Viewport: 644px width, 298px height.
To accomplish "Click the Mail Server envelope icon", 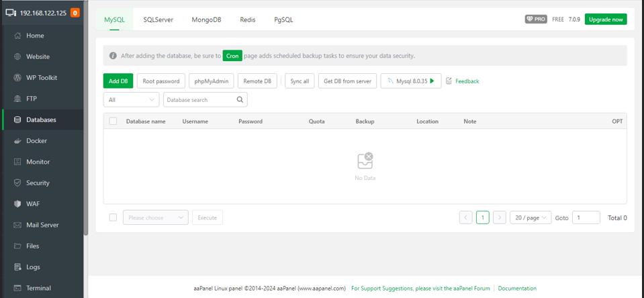I will (x=17, y=225).
